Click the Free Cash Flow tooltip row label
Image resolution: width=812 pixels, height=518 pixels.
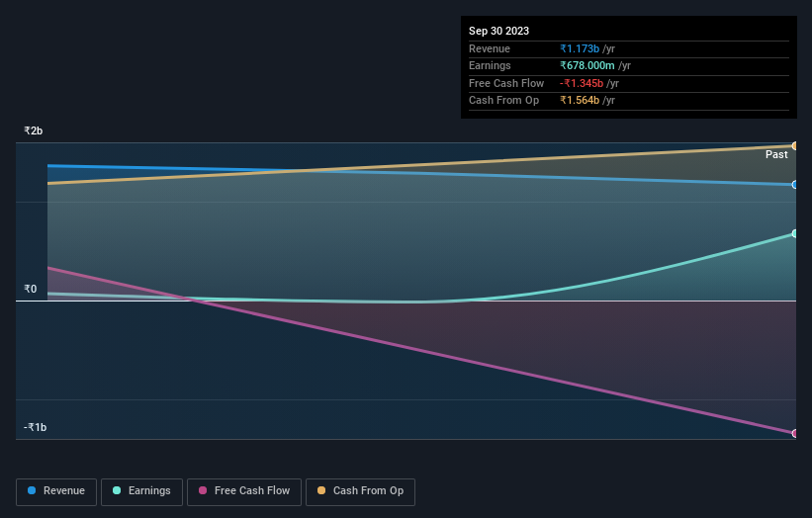(x=506, y=83)
